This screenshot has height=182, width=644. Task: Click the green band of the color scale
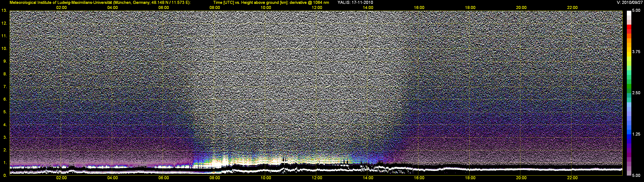[629, 87]
